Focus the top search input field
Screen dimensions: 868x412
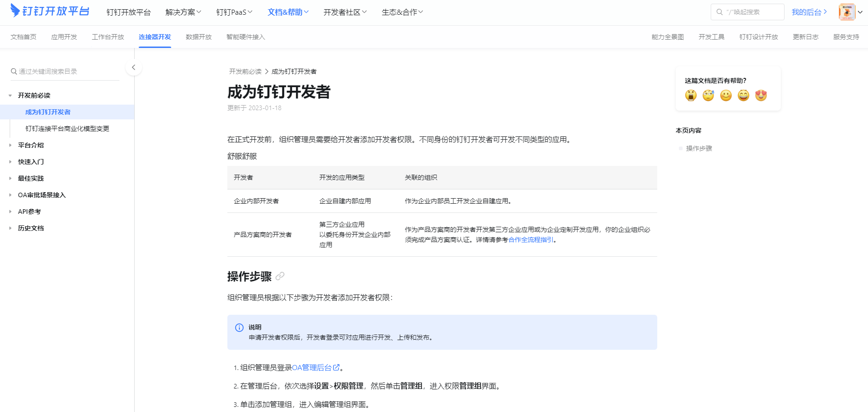pos(748,12)
